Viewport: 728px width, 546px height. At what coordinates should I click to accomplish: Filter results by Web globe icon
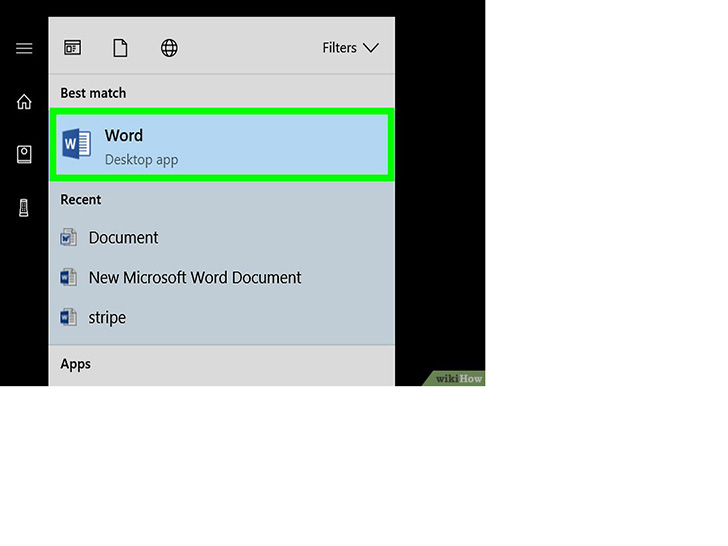pyautogui.click(x=169, y=48)
